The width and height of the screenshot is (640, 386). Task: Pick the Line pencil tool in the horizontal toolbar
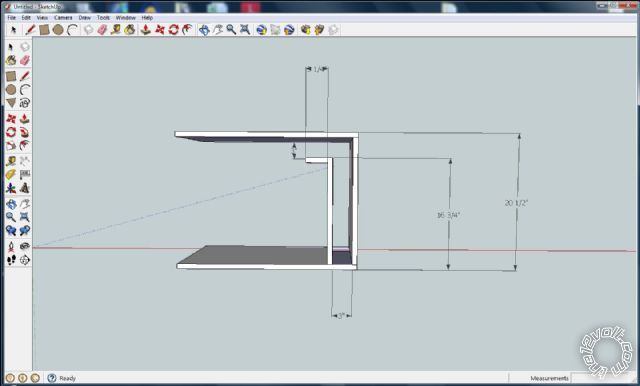30,30
